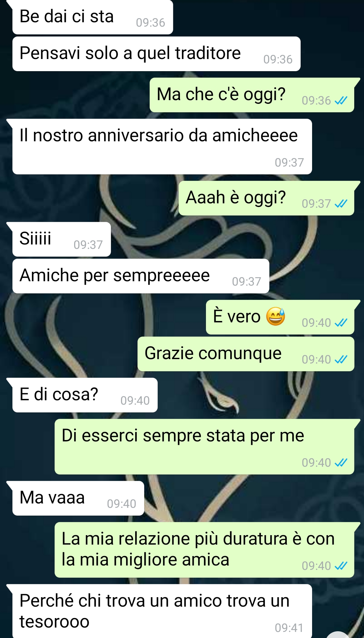This screenshot has height=638, width=364.
Task: Select message Perché chi trova un amico
Action: 162,611
